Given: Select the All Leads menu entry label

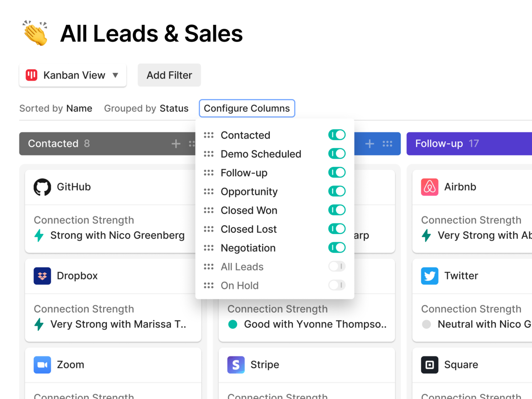Looking at the screenshot, I should [x=242, y=267].
